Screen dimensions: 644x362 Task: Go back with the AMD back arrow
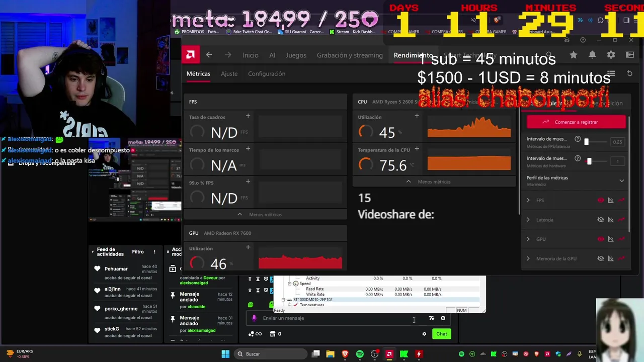point(209,55)
